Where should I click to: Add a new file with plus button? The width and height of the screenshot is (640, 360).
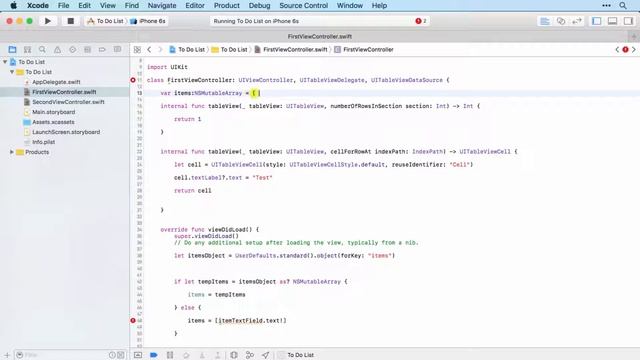pos(7,355)
